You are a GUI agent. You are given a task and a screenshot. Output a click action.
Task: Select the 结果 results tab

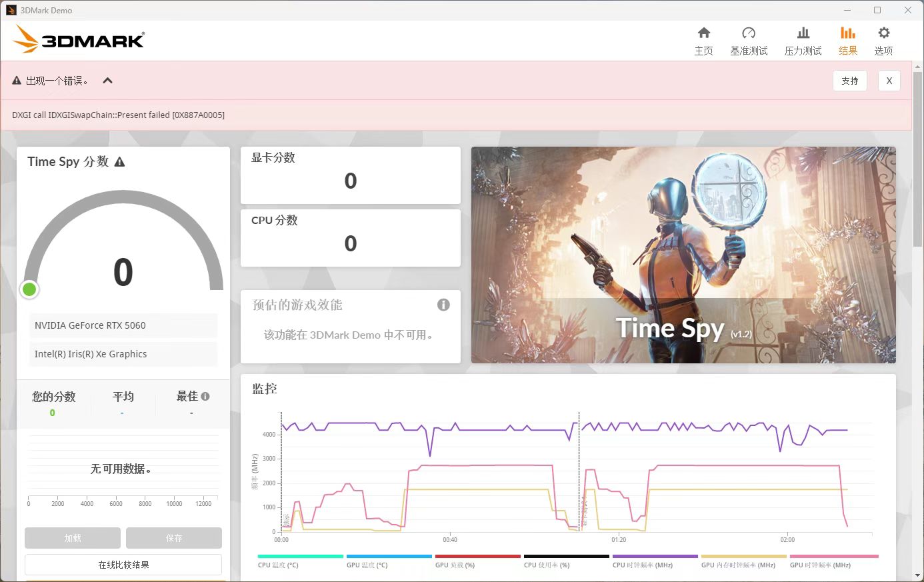coord(848,41)
